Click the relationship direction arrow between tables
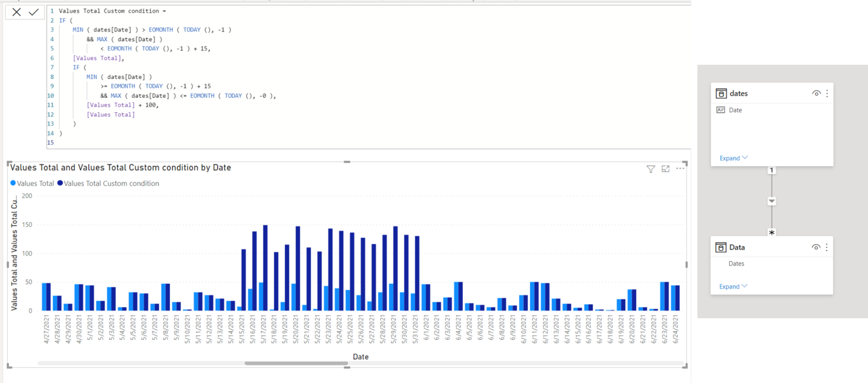Image resolution: width=868 pixels, height=383 pixels. [772, 201]
